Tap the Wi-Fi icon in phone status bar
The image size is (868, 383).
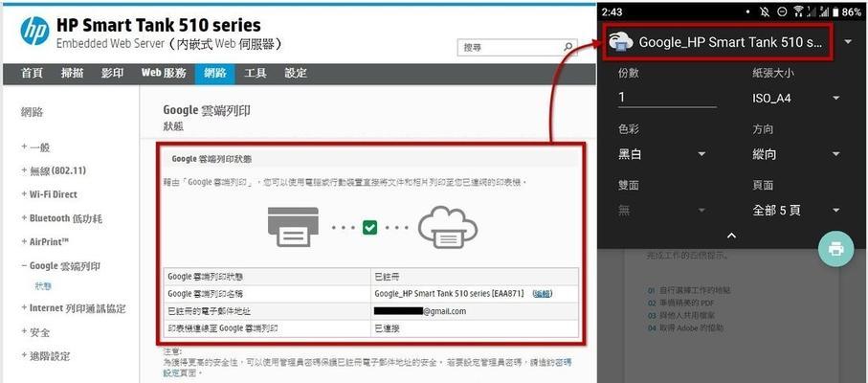point(798,11)
